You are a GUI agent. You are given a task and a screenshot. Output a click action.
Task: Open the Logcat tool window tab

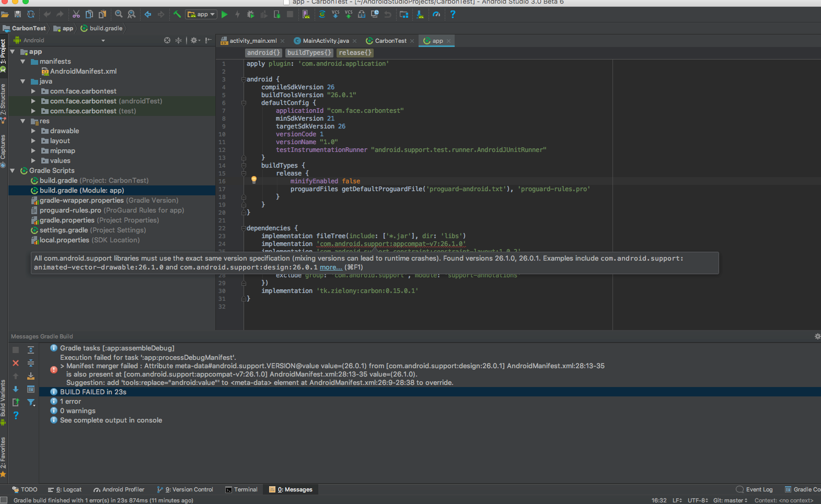point(65,489)
